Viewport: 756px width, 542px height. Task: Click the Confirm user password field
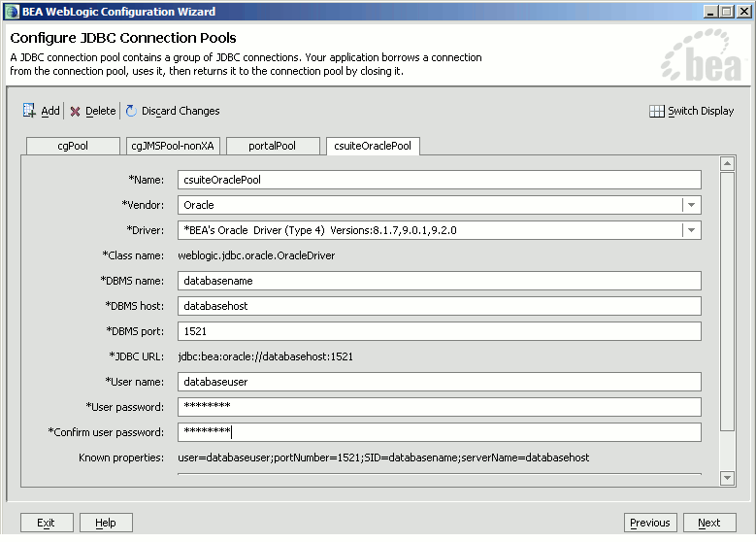[x=440, y=432]
